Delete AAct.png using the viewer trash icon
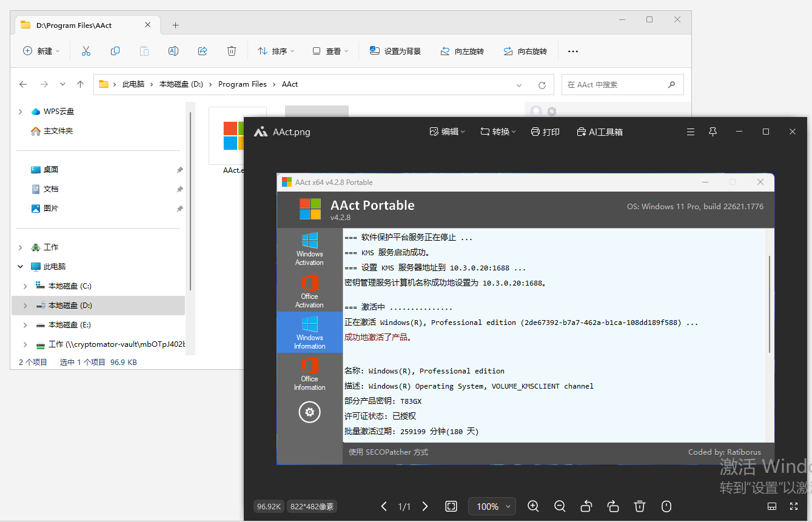 [640, 506]
